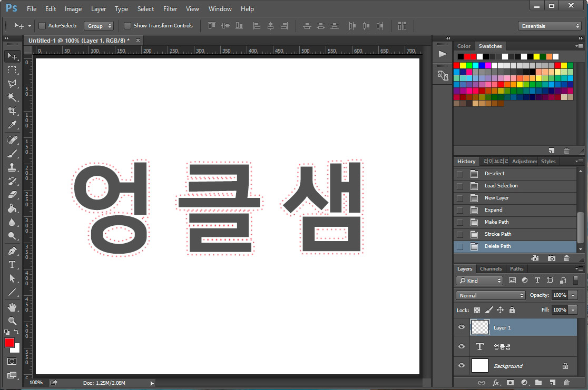Click the red foreground color swatch
The height and width of the screenshot is (390, 588).
click(x=9, y=343)
